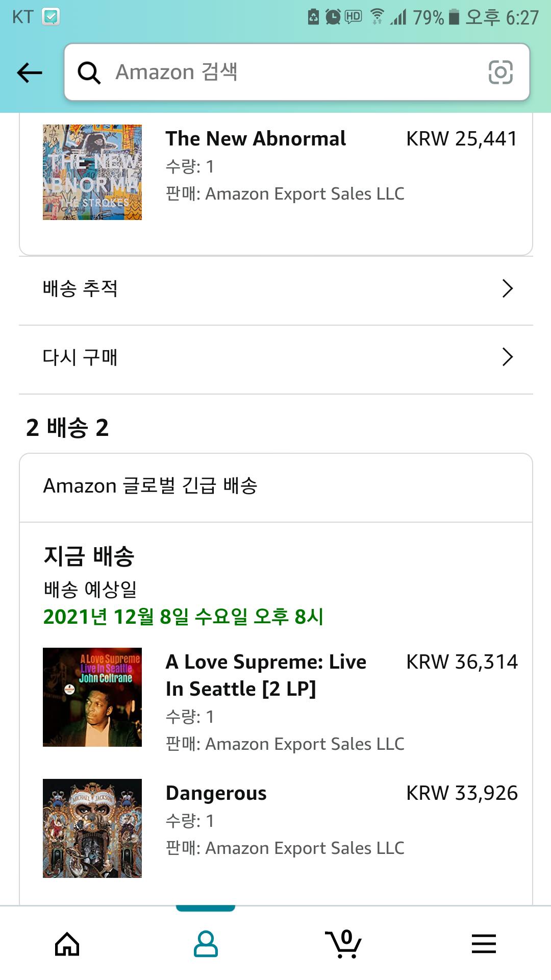Open the Dangerous product title

[x=216, y=793]
